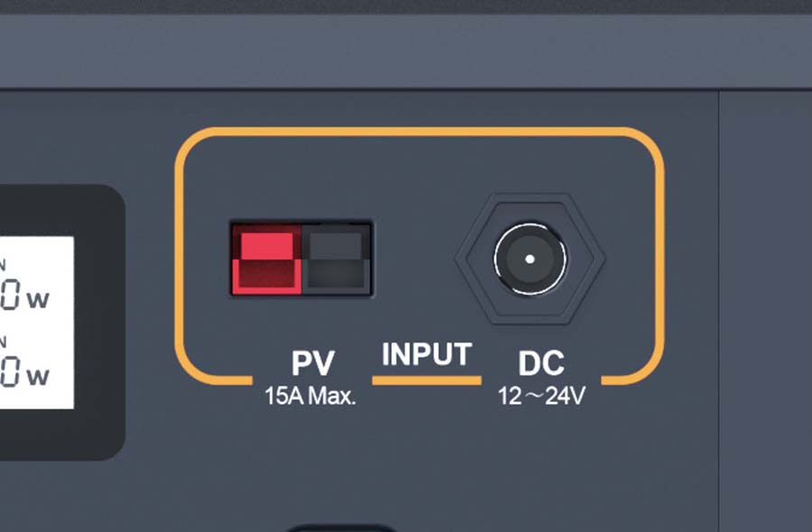This screenshot has height=532, width=812.
Task: Click the top edge of orange input frame
Action: click(x=420, y=132)
